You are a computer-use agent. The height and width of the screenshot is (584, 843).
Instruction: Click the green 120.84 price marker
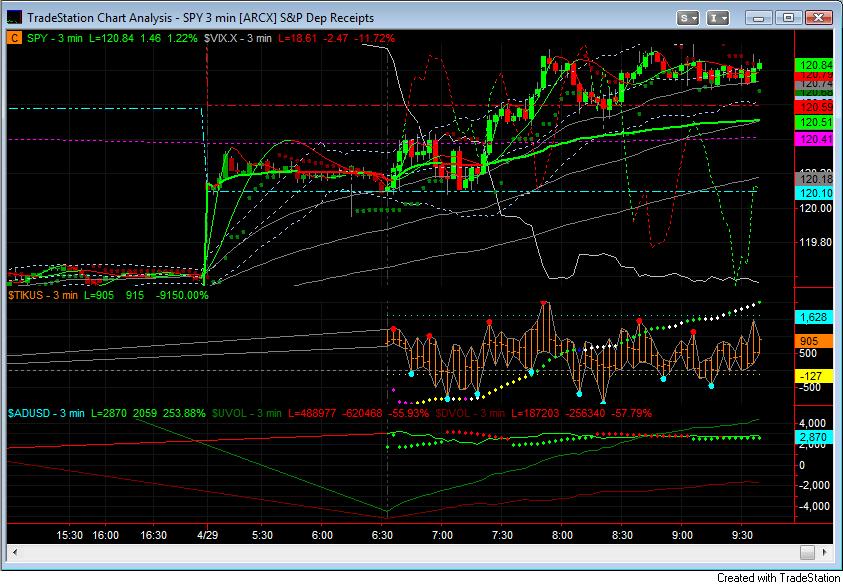pos(813,65)
